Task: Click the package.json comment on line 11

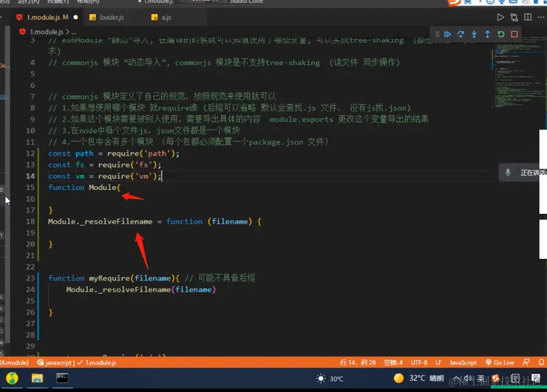Action: point(276,142)
